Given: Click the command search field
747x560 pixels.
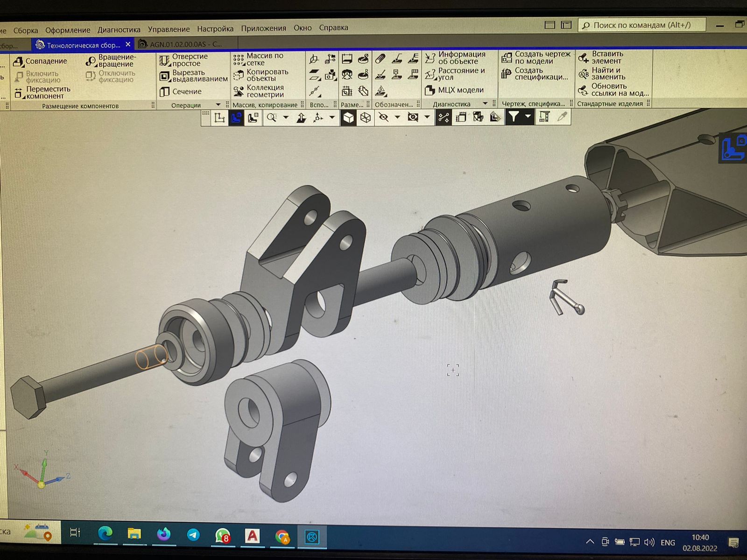Looking at the screenshot, I should pos(642,25).
